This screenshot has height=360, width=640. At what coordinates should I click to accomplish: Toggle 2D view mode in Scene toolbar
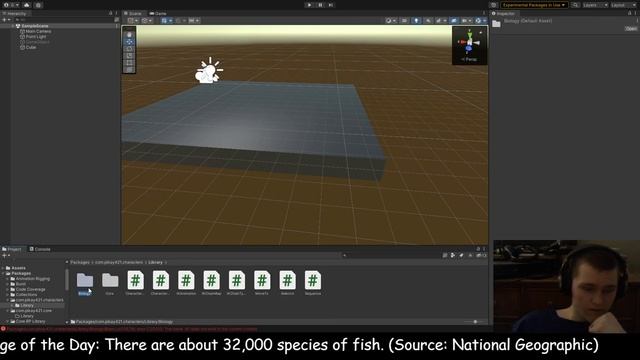[404, 20]
